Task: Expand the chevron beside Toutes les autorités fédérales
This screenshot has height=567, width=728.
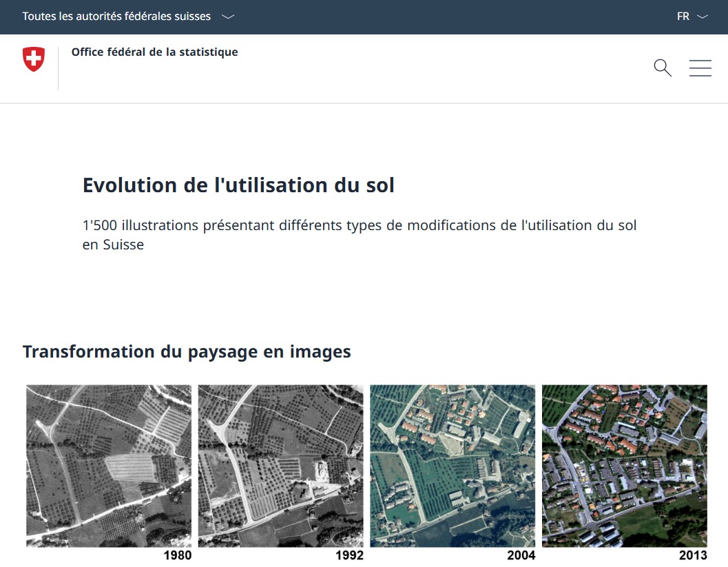Action: pyautogui.click(x=228, y=17)
